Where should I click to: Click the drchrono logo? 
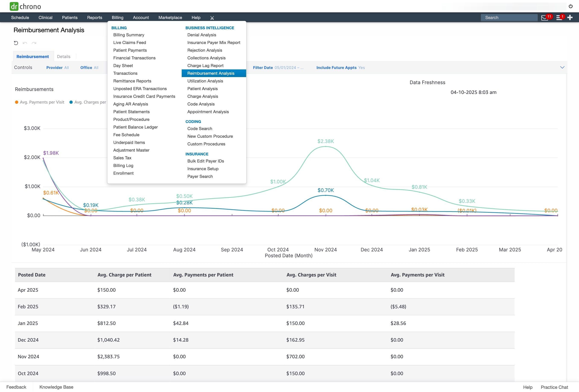click(25, 6)
